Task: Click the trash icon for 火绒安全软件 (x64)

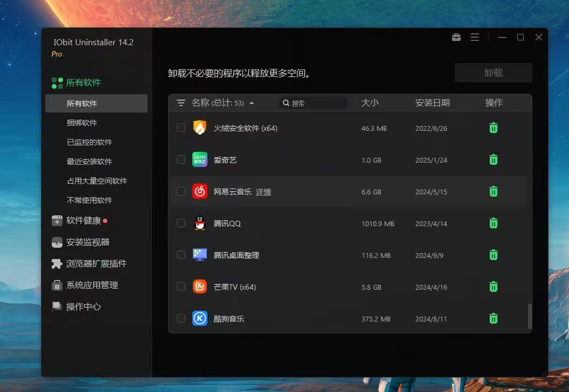Action: tap(493, 128)
